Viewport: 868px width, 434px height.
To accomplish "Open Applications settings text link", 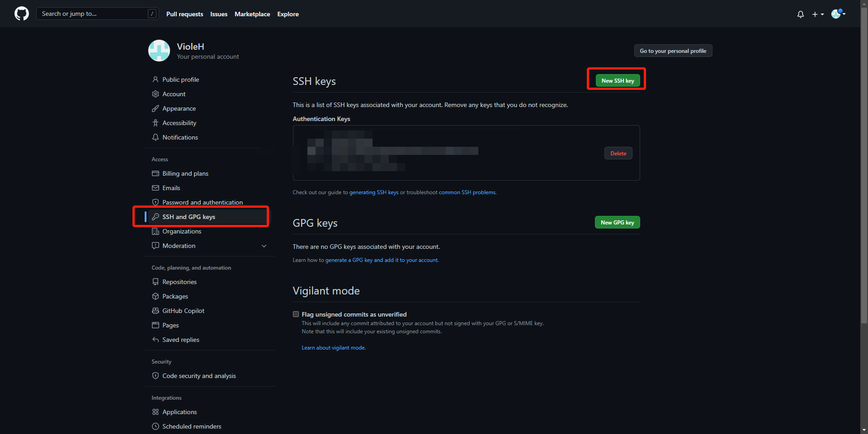I will (x=179, y=412).
